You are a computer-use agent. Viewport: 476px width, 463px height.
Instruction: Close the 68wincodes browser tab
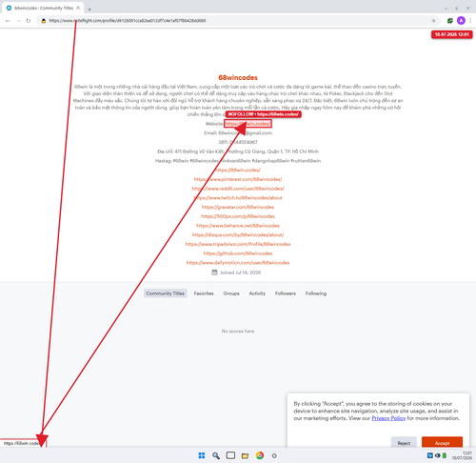78,8
